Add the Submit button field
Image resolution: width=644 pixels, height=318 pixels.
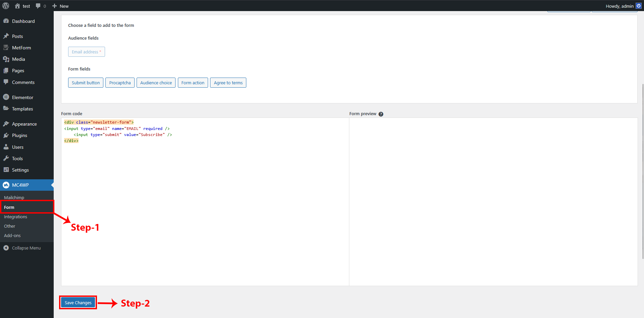[86, 83]
